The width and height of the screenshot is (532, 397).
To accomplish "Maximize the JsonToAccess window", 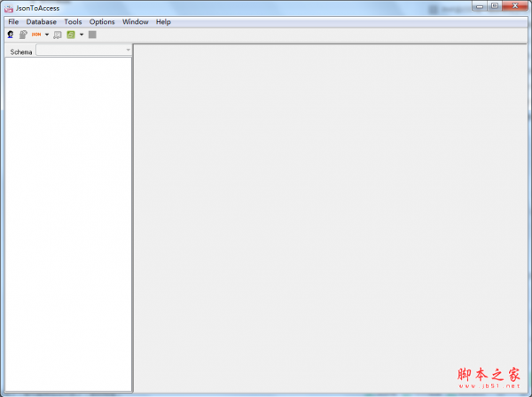I will point(495,6).
